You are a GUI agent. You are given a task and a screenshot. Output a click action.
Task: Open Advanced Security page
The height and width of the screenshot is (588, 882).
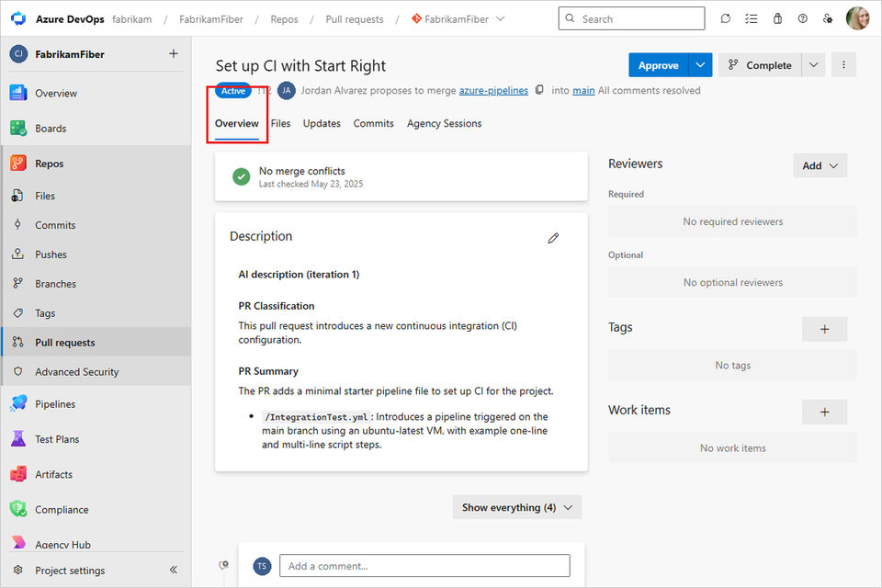(x=76, y=371)
